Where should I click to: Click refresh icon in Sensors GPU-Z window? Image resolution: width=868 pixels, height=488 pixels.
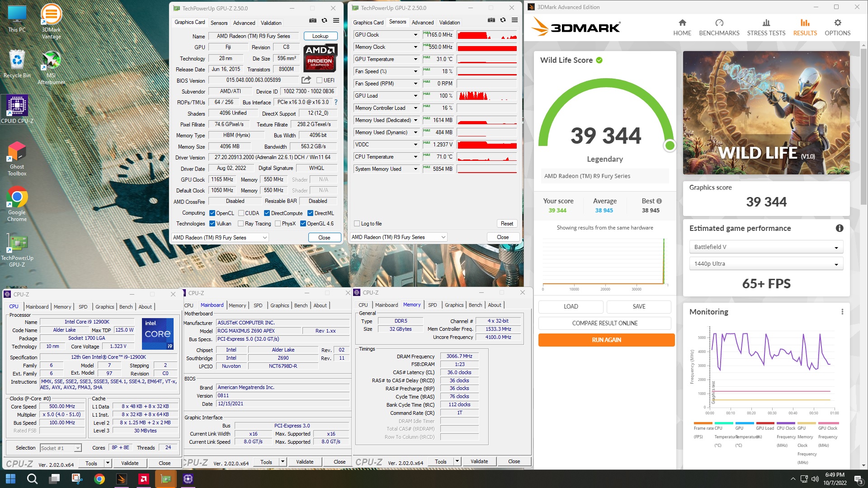(x=503, y=20)
